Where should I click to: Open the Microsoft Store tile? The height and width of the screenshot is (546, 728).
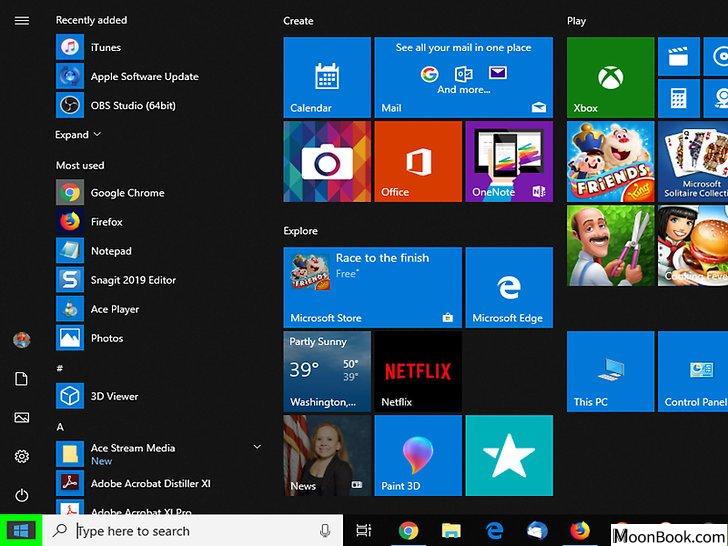372,287
